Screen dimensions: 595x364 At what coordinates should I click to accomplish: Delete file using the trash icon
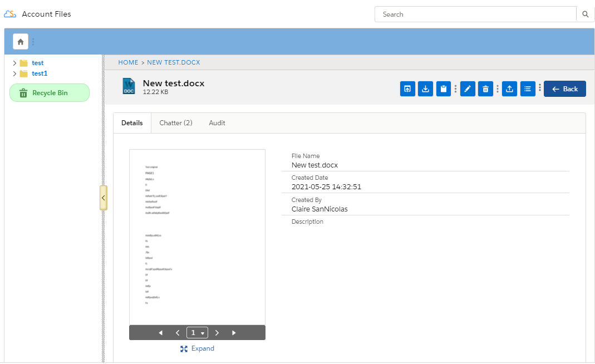click(485, 89)
